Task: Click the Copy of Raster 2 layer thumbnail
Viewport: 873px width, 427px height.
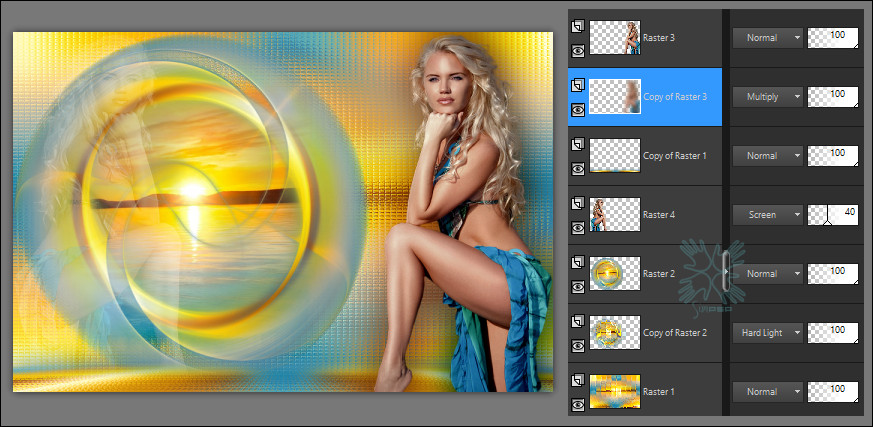Action: click(615, 333)
